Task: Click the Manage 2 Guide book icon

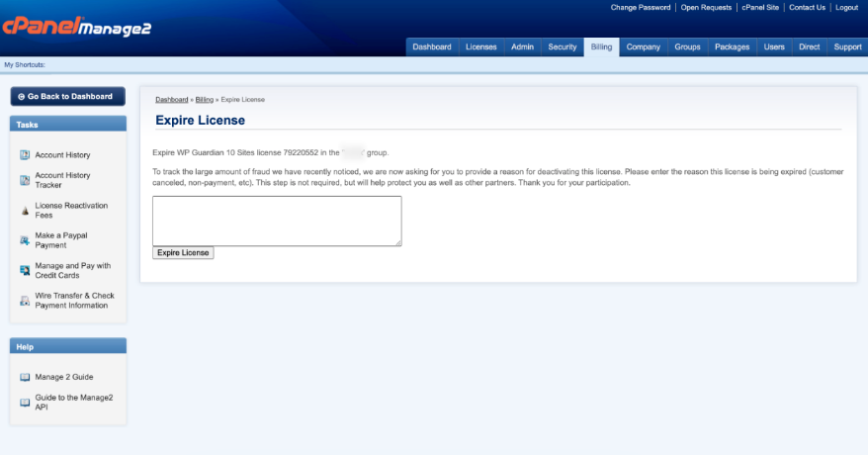Action: click(25, 377)
